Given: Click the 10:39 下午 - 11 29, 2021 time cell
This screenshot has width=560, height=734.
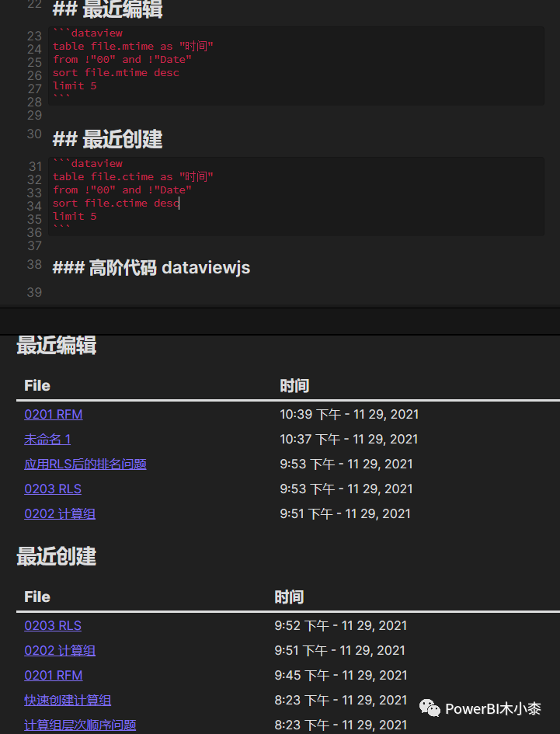Looking at the screenshot, I should pos(350,414).
